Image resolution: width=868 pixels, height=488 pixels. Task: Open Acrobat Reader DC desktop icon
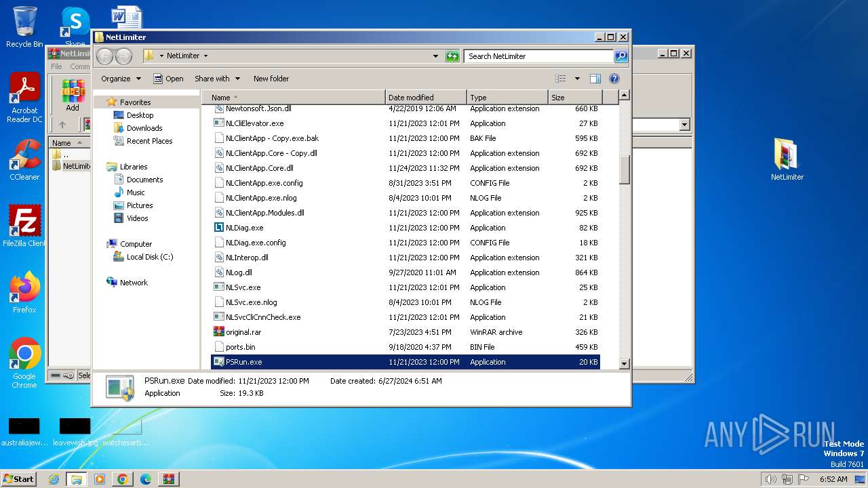[x=24, y=98]
